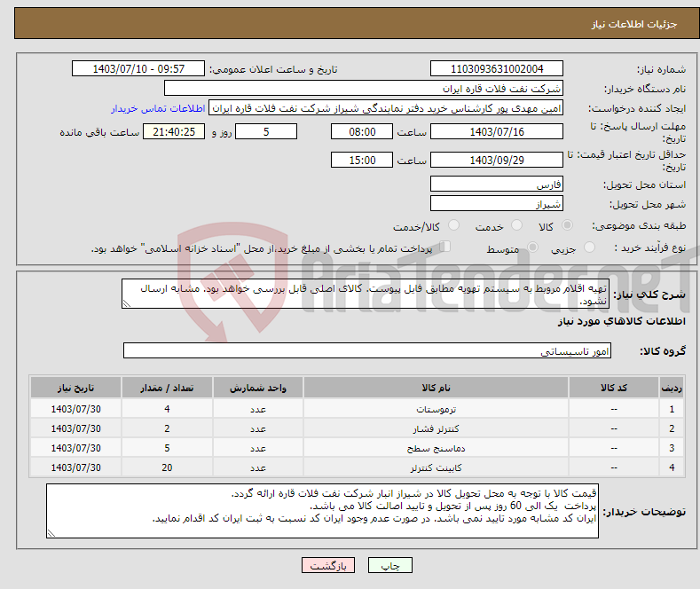The image size is (700, 589).
Task: Click the public announcement date-time field
Action: [x=138, y=68]
